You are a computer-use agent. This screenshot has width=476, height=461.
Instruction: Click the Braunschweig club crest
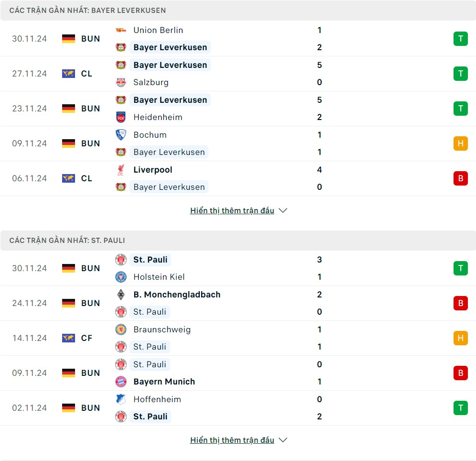[x=120, y=329]
